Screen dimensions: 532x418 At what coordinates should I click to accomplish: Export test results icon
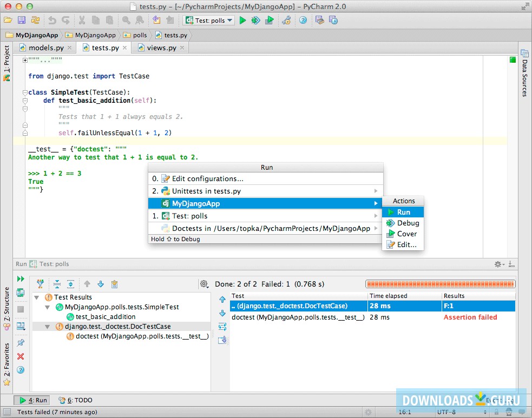[114, 284]
